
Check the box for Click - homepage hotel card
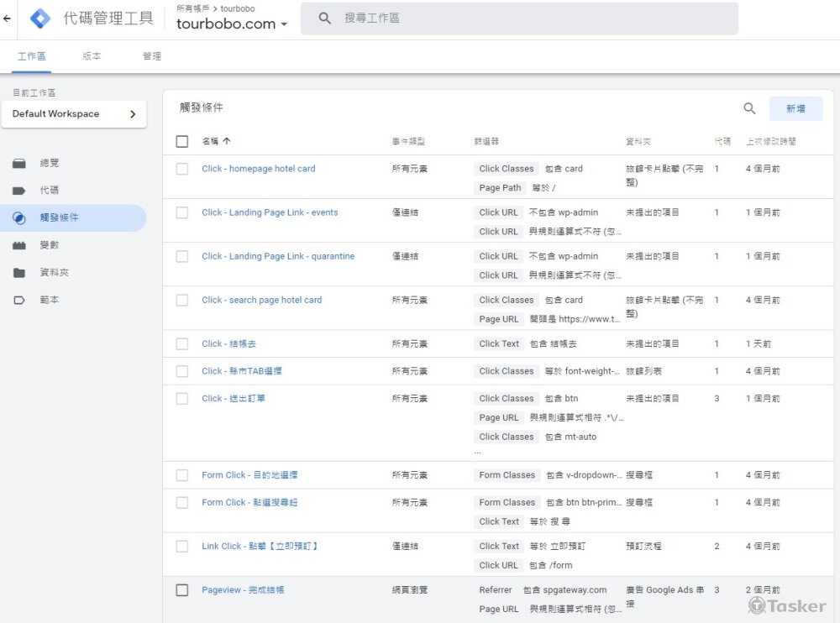(182, 169)
